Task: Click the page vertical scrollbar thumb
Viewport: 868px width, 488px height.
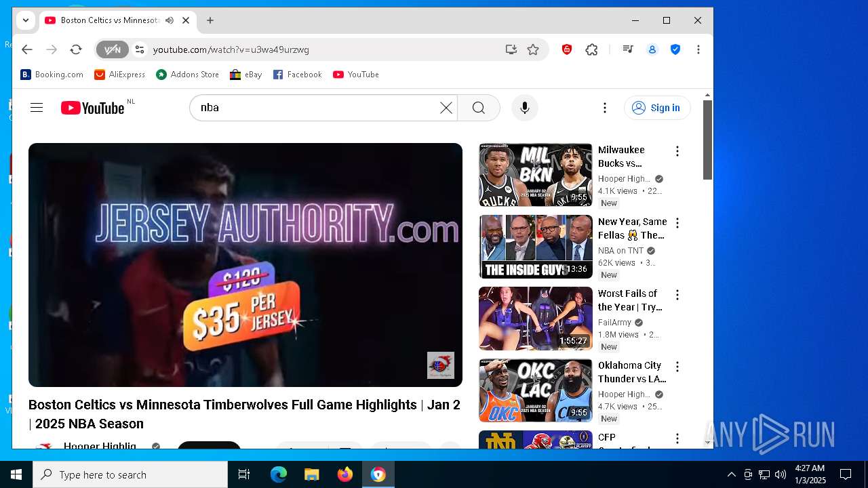Action: click(708, 140)
